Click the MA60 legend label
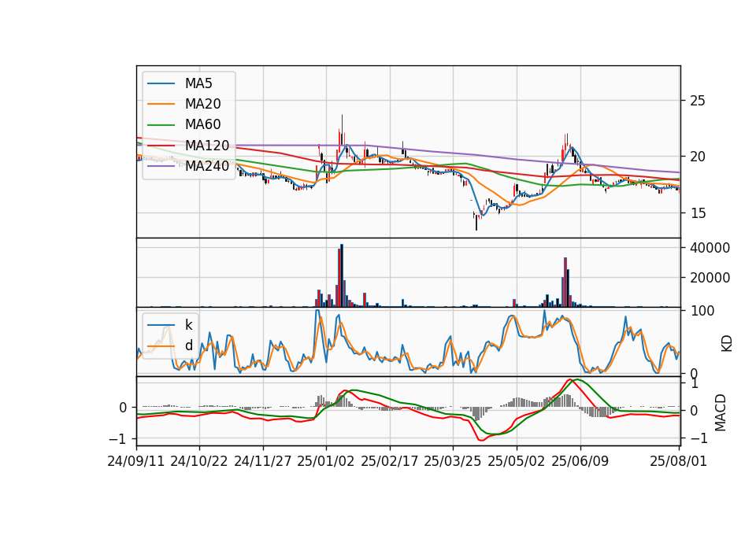 [202, 124]
